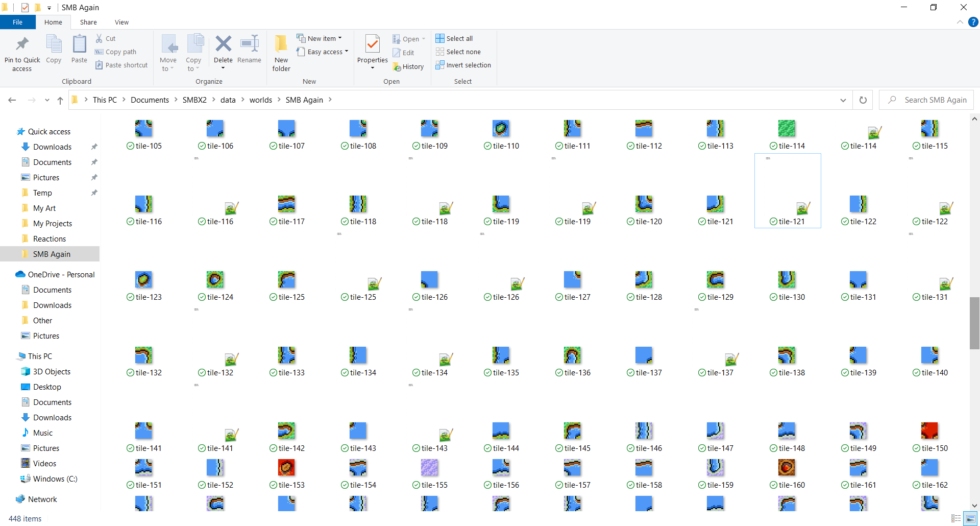980x526 pixels.
Task: Click the Edit command
Action: click(x=403, y=53)
